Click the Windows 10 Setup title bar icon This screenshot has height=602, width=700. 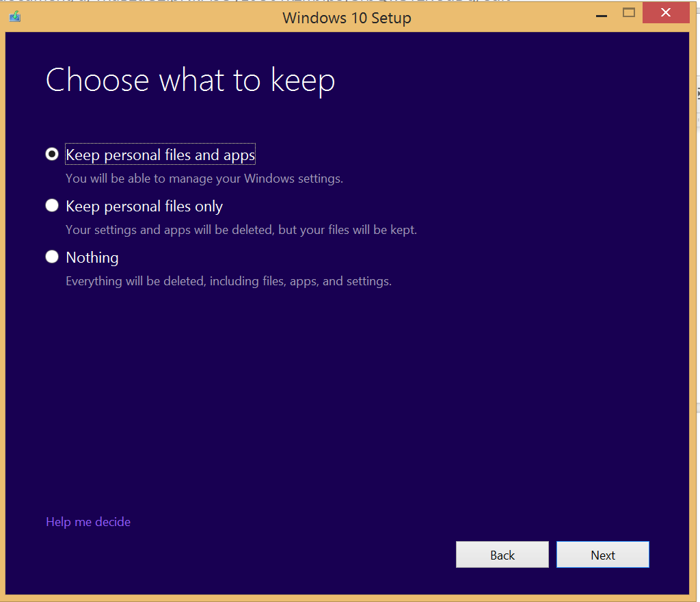click(x=15, y=17)
